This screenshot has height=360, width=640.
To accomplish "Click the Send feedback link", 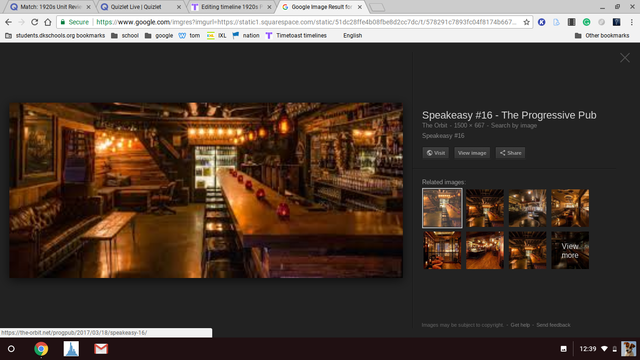I will click(x=553, y=325).
